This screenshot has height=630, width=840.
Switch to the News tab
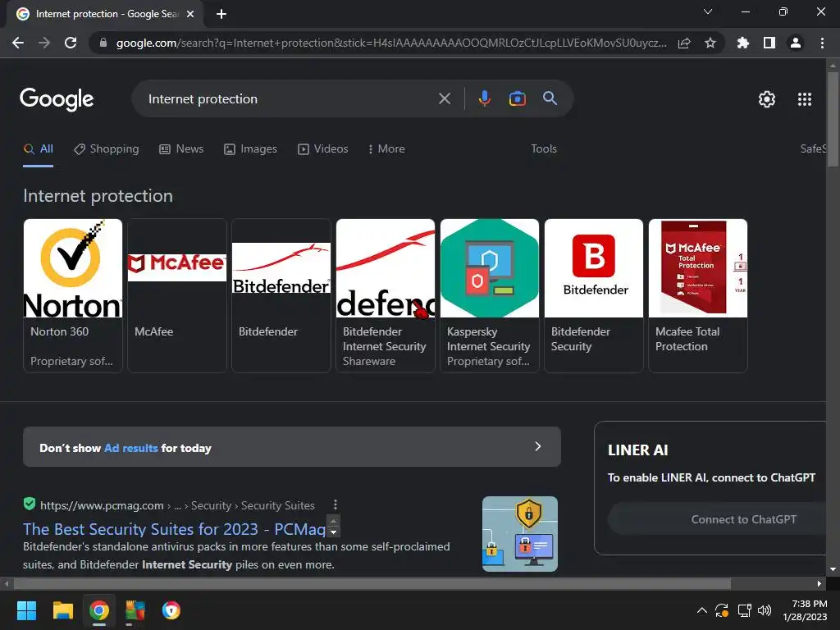(x=181, y=149)
